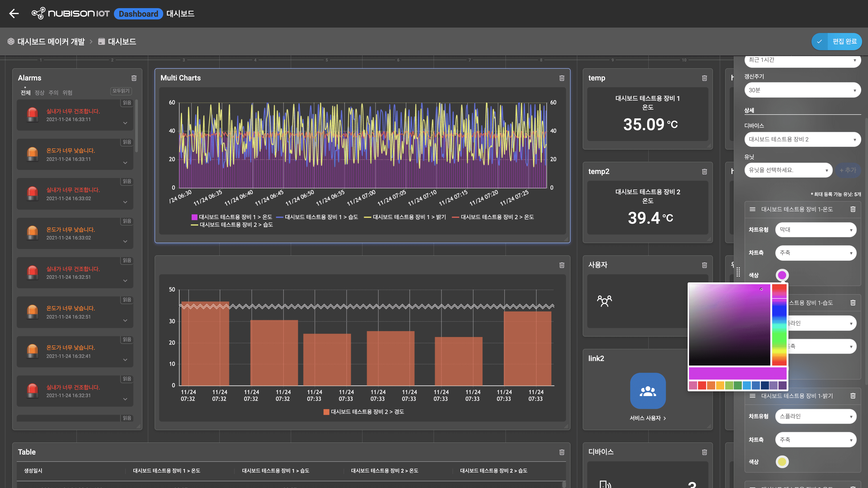Select the 주의 alarm filter tab
This screenshot has height=488, width=868.
pos(53,93)
